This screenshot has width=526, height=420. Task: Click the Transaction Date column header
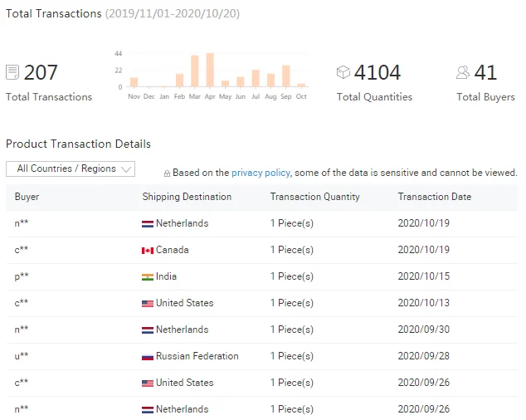pos(434,197)
